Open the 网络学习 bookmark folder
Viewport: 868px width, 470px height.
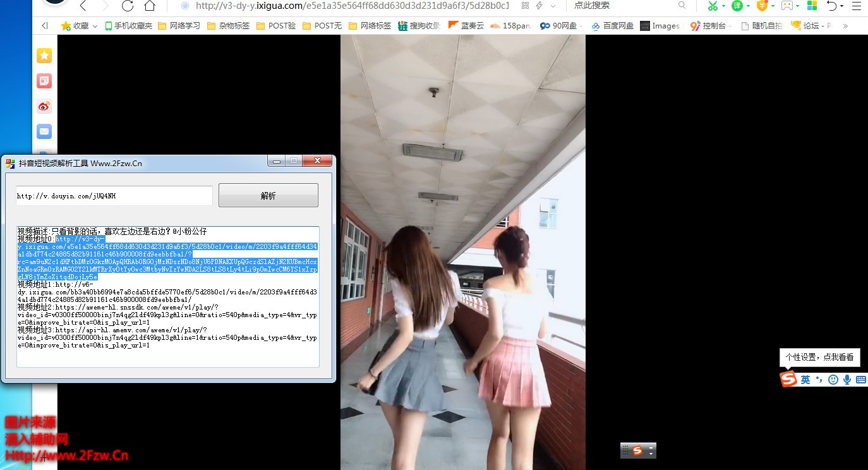click(x=179, y=26)
